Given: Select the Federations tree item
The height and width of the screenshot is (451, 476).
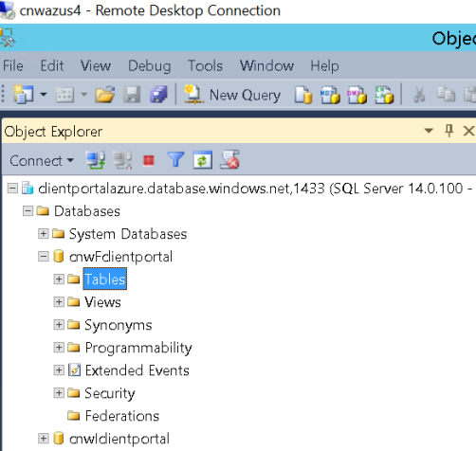Looking at the screenshot, I should (x=122, y=416).
